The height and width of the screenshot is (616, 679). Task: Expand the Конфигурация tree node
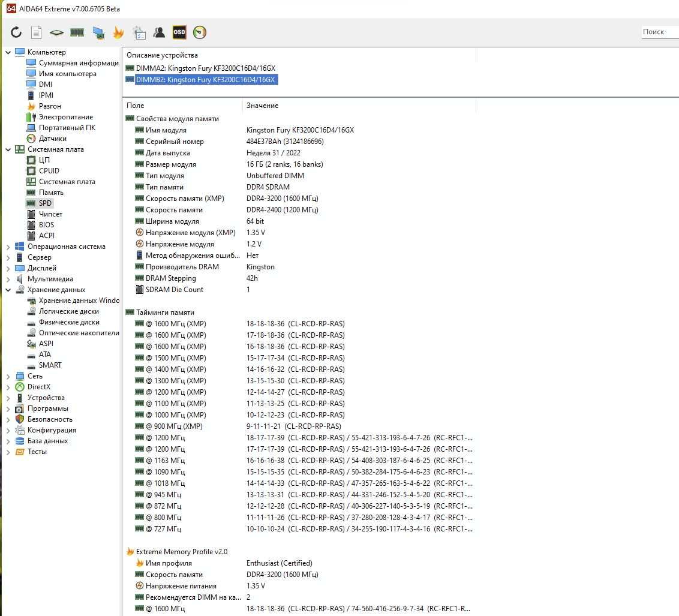(8, 430)
